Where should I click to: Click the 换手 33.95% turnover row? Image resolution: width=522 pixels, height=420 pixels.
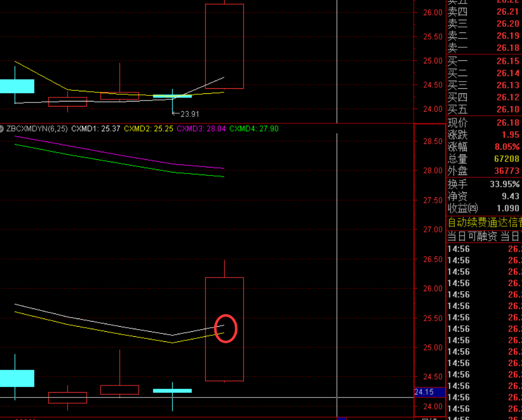click(x=484, y=184)
